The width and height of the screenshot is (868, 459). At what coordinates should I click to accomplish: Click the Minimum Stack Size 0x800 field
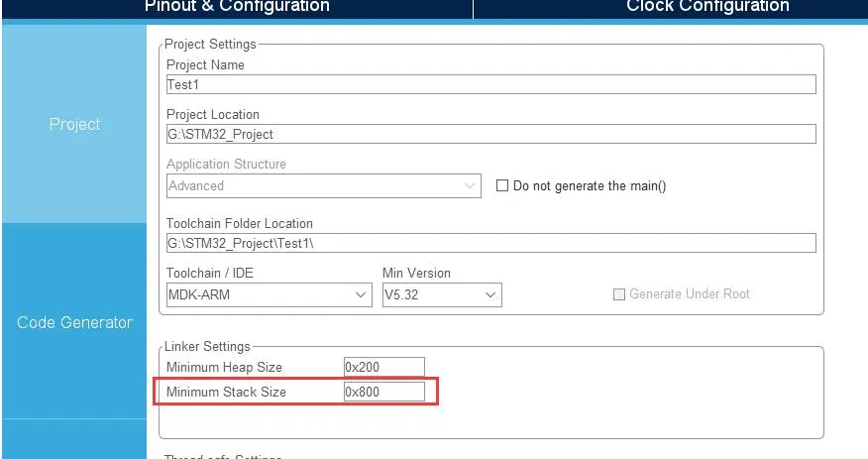point(383,392)
